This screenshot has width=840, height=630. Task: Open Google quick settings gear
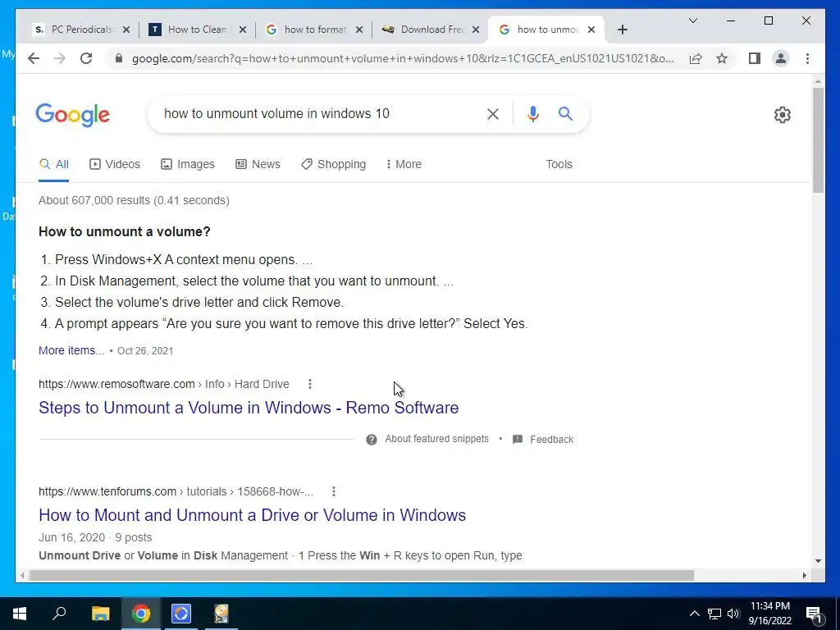tap(782, 115)
